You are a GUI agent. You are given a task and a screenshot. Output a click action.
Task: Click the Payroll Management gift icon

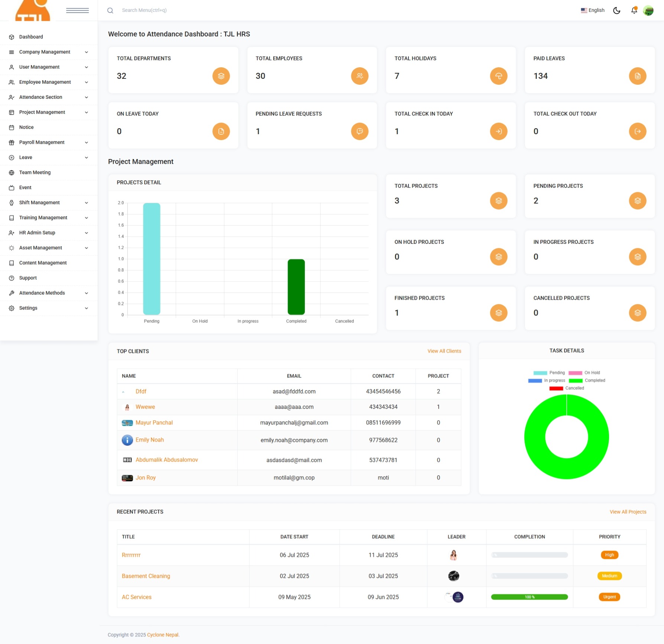[11, 142]
